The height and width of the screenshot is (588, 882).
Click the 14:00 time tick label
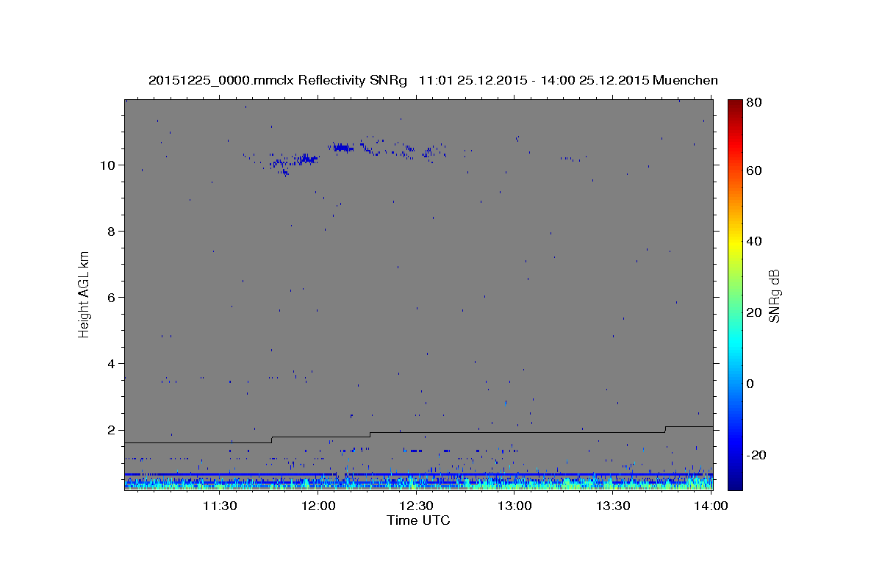click(x=711, y=506)
